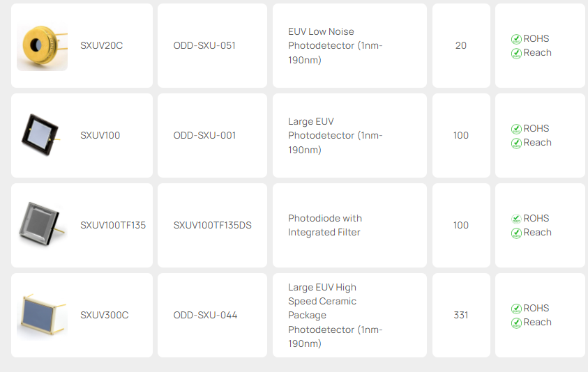Screen dimensions: 588x372
Task: Click the ROHS checkmark icon for SXUV100
Action: coord(516,130)
